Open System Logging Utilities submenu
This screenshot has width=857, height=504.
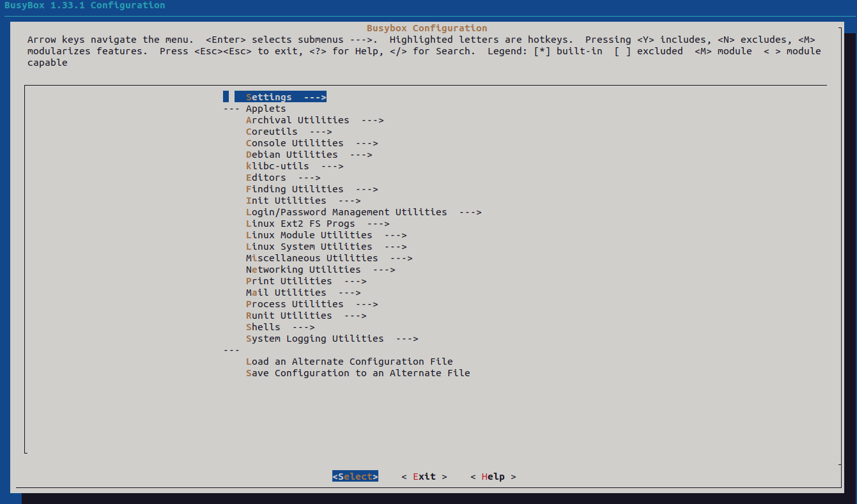332,339
